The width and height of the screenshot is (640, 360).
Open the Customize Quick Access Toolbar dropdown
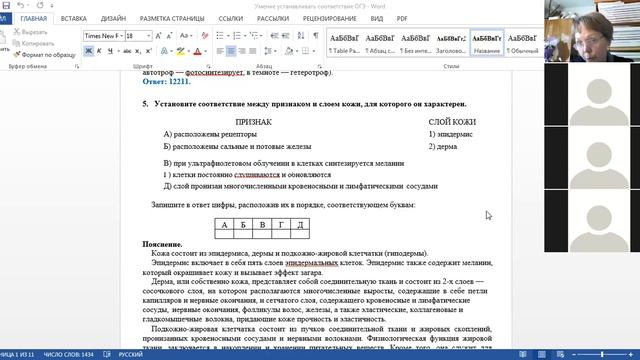[x=52, y=6]
